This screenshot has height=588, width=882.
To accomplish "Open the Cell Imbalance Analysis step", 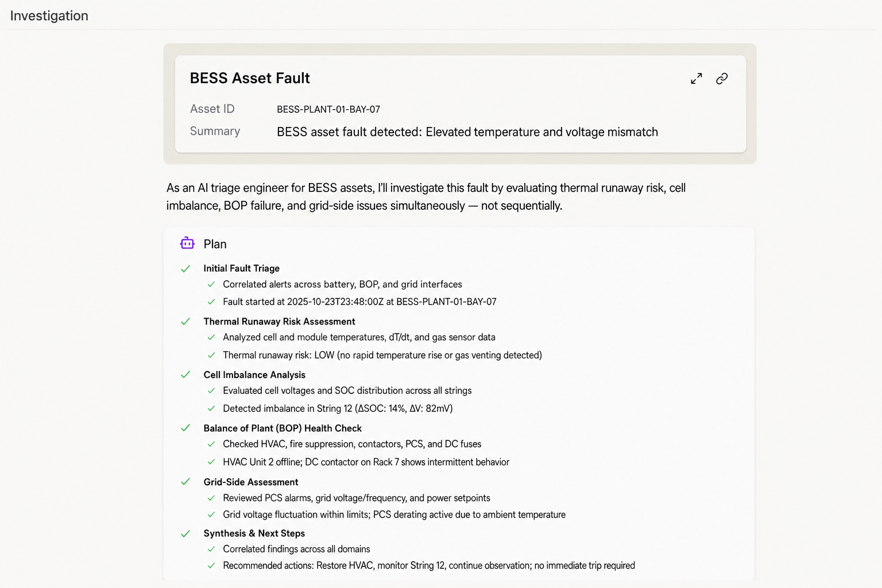I will pyautogui.click(x=254, y=375).
